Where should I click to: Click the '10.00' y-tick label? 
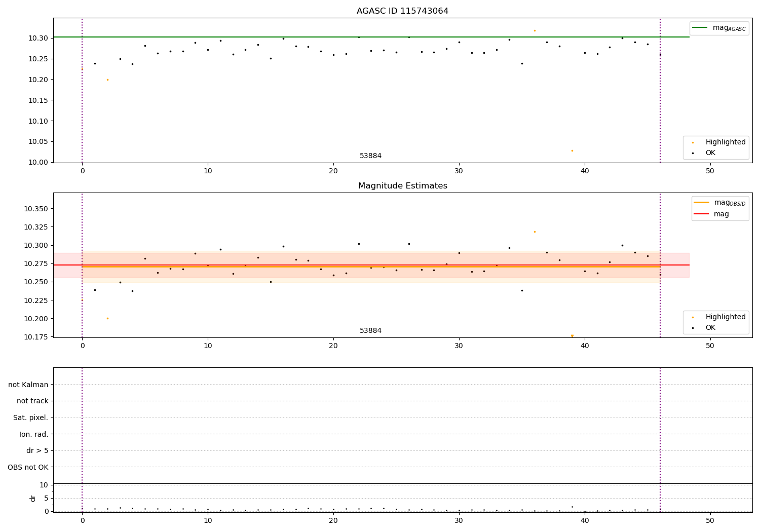pyautogui.click(x=38, y=162)
